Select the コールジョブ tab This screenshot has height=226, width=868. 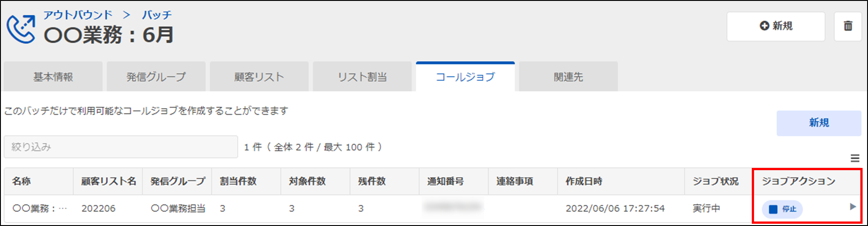point(465,77)
